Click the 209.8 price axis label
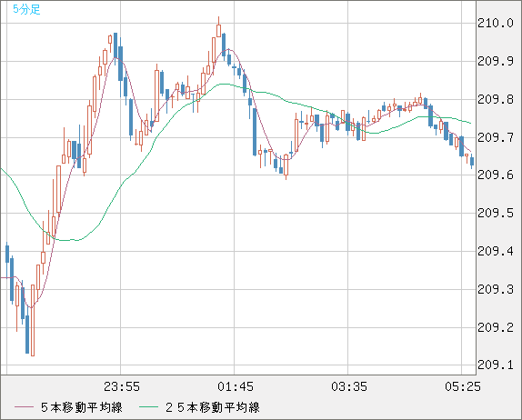 [496, 99]
